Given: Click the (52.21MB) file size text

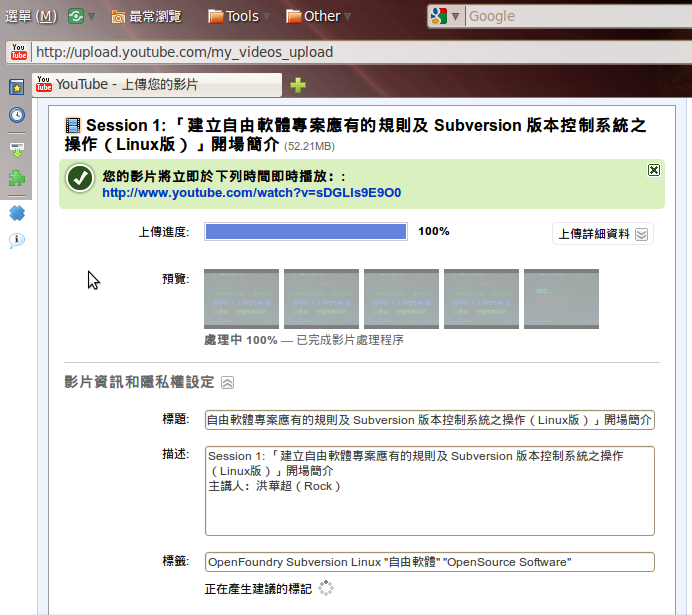Looking at the screenshot, I should pyautogui.click(x=309, y=146).
